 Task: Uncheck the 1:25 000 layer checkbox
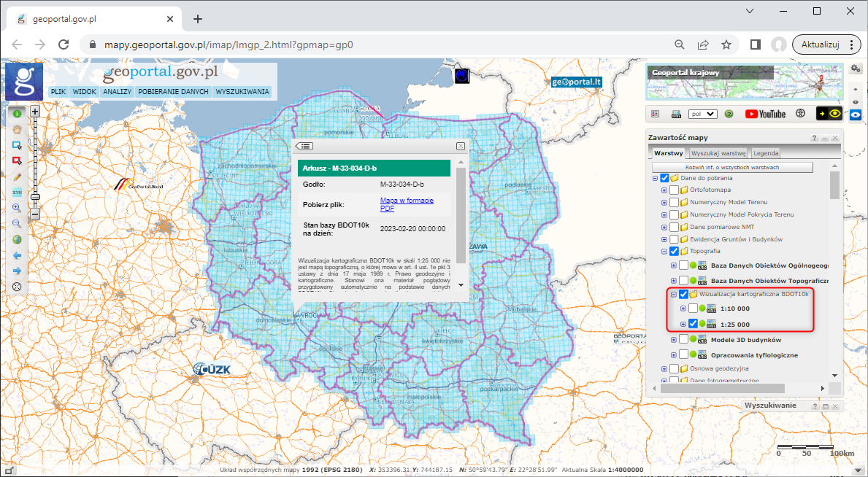point(692,324)
